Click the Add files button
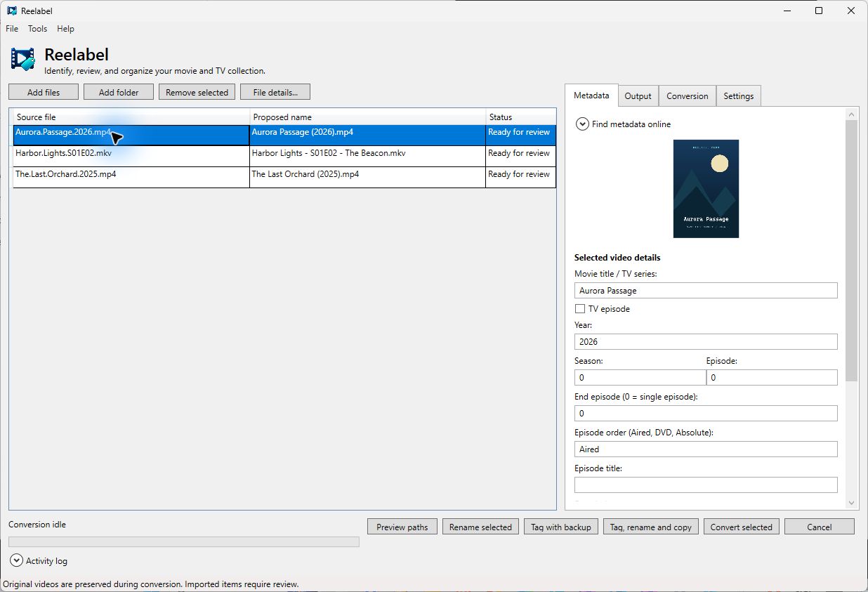This screenshot has width=868, height=592. 44,92
